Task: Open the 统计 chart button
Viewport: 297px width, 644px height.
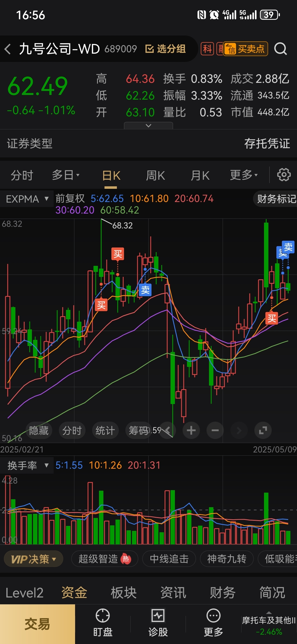Action: 105,430
